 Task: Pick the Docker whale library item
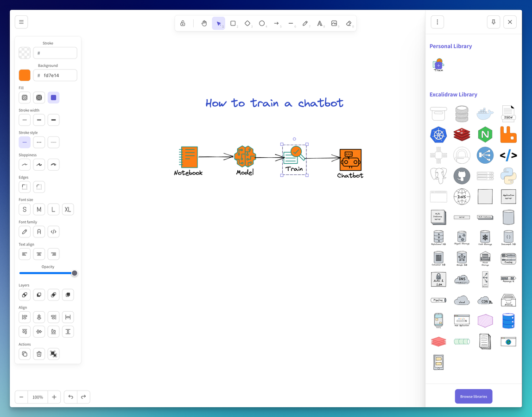tap(485, 114)
